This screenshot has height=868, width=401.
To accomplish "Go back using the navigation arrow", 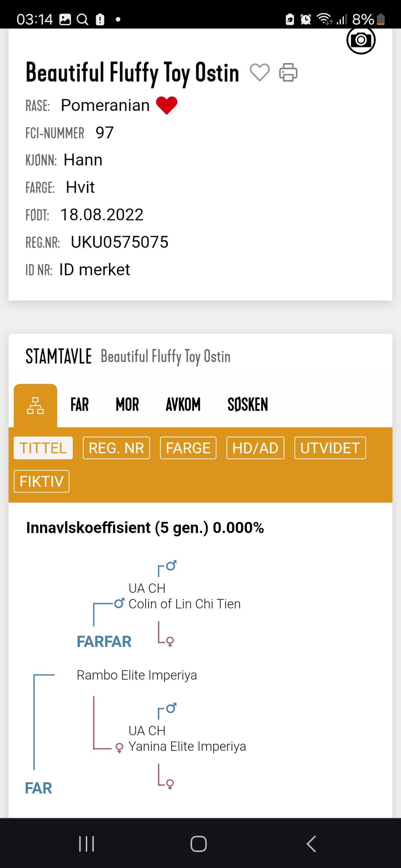I will (x=311, y=844).
